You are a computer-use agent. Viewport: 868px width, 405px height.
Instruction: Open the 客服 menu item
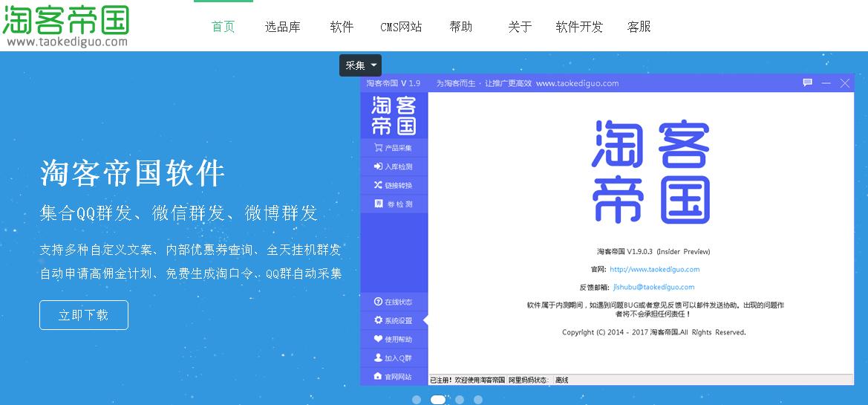click(639, 27)
